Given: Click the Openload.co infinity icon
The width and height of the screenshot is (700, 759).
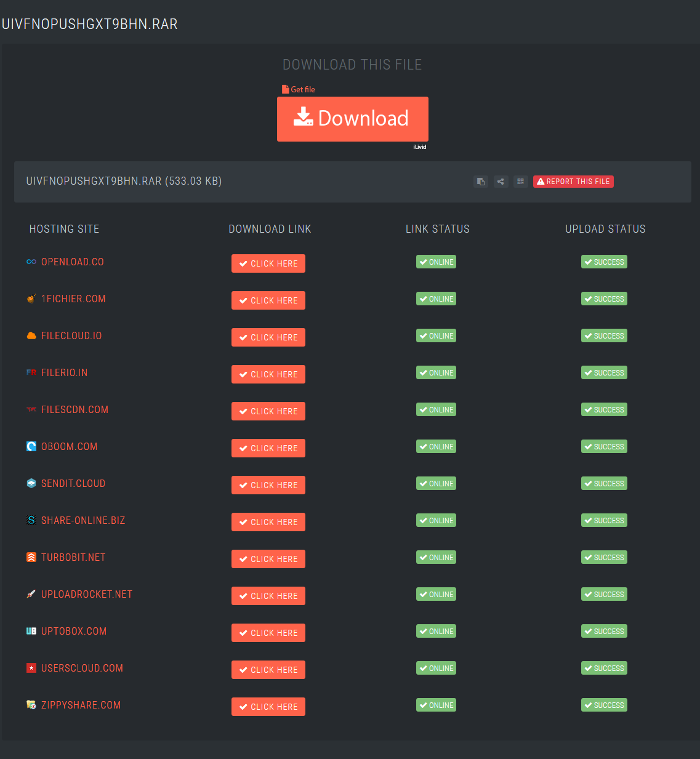Looking at the screenshot, I should click(x=31, y=262).
